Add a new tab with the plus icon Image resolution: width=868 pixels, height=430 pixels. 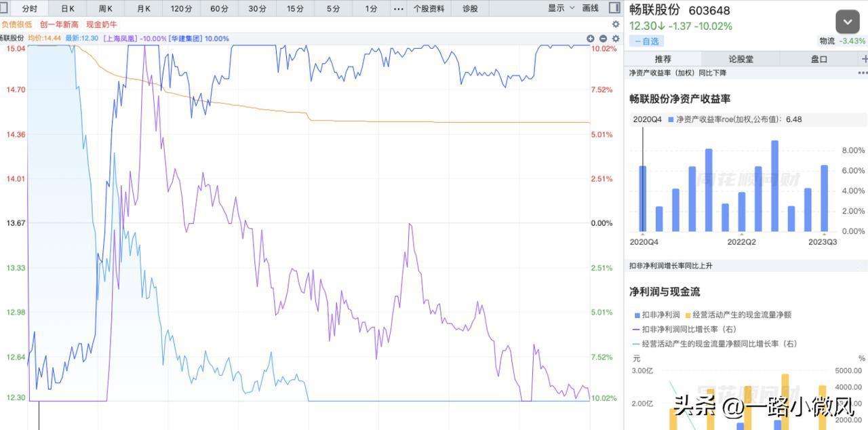(x=864, y=59)
